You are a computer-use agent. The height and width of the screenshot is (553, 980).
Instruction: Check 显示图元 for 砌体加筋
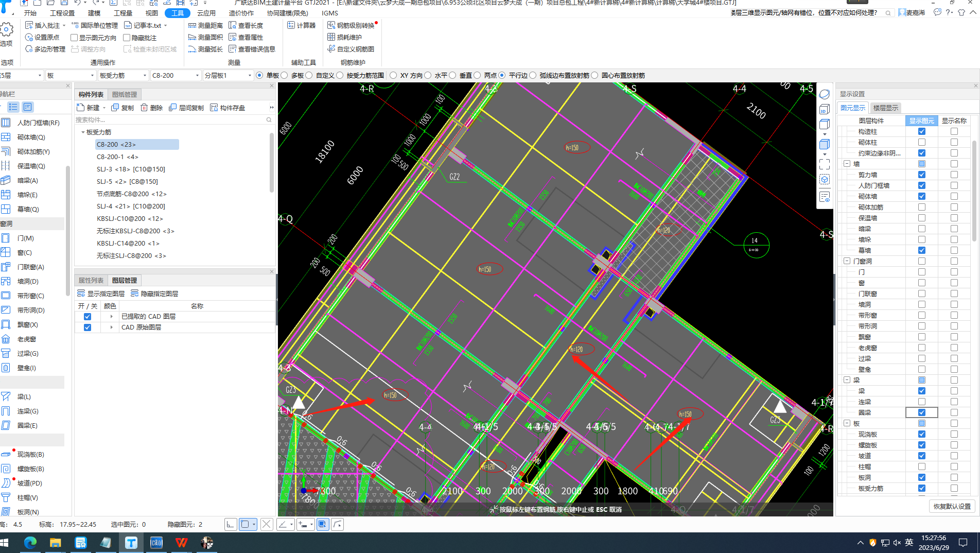[x=922, y=207]
